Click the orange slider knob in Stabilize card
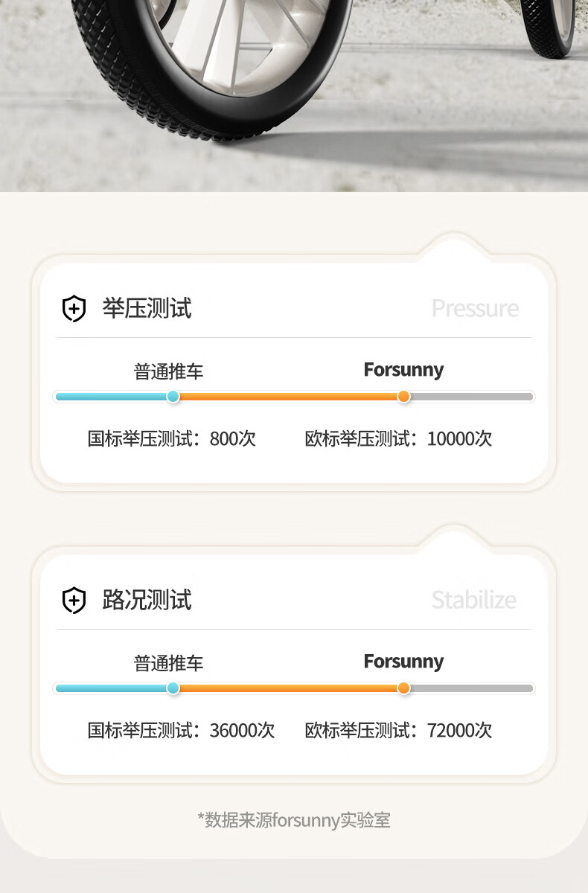The image size is (588, 893). 403,688
